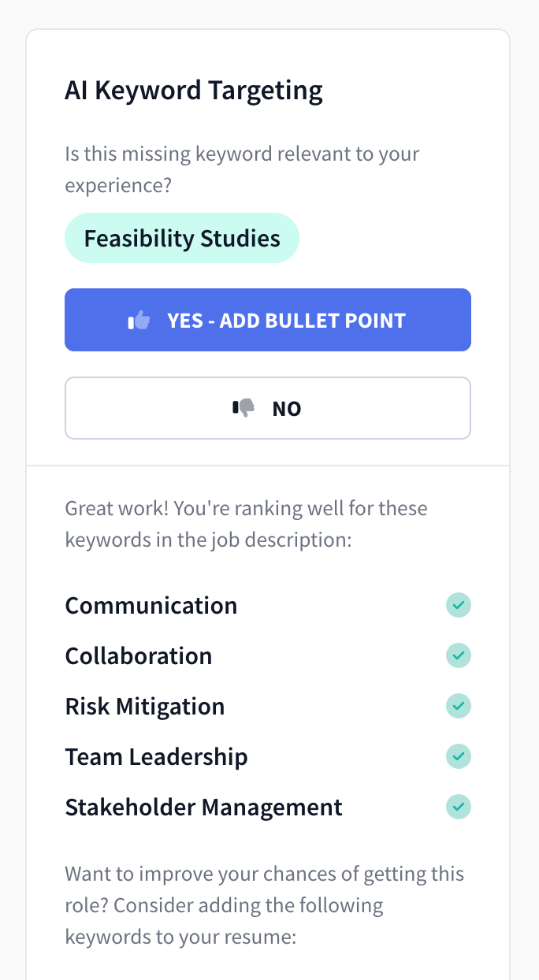The height and width of the screenshot is (980, 539).
Task: Click the Stakeholder Management keyword text
Action: click(203, 807)
